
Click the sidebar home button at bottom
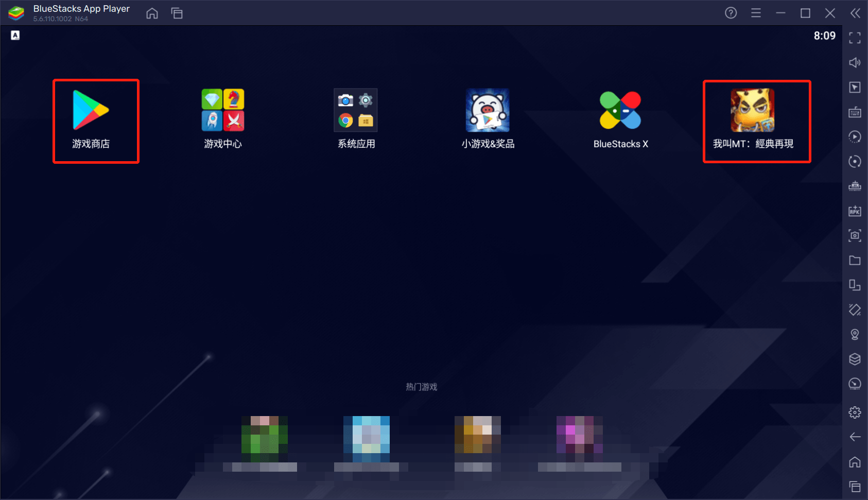click(855, 461)
